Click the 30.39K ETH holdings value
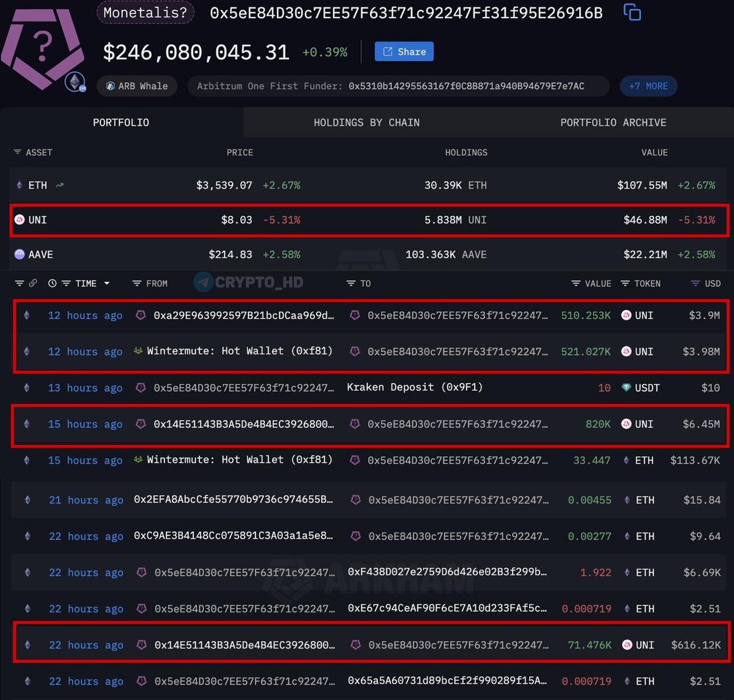The height and width of the screenshot is (700, 734). [455, 185]
